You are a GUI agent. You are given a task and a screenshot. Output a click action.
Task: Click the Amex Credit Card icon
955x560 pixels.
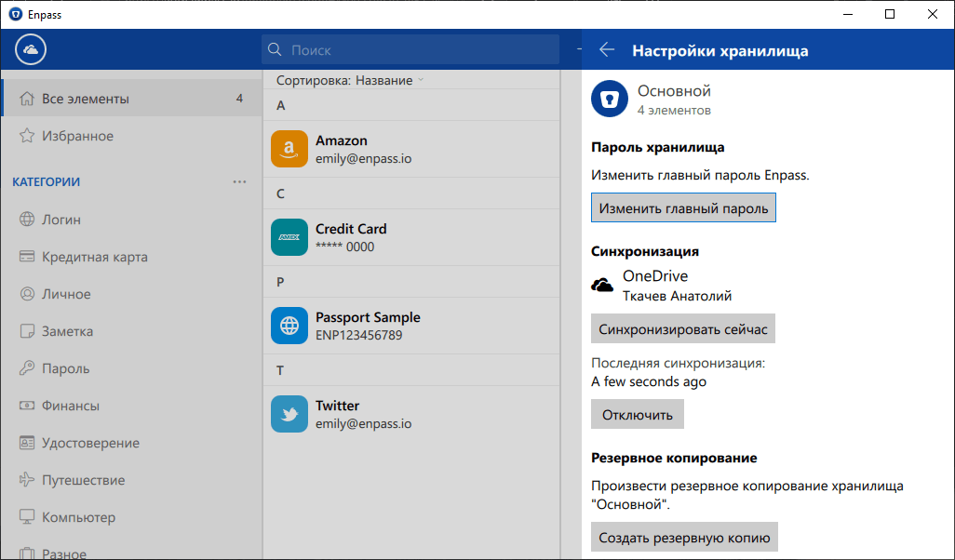289,237
